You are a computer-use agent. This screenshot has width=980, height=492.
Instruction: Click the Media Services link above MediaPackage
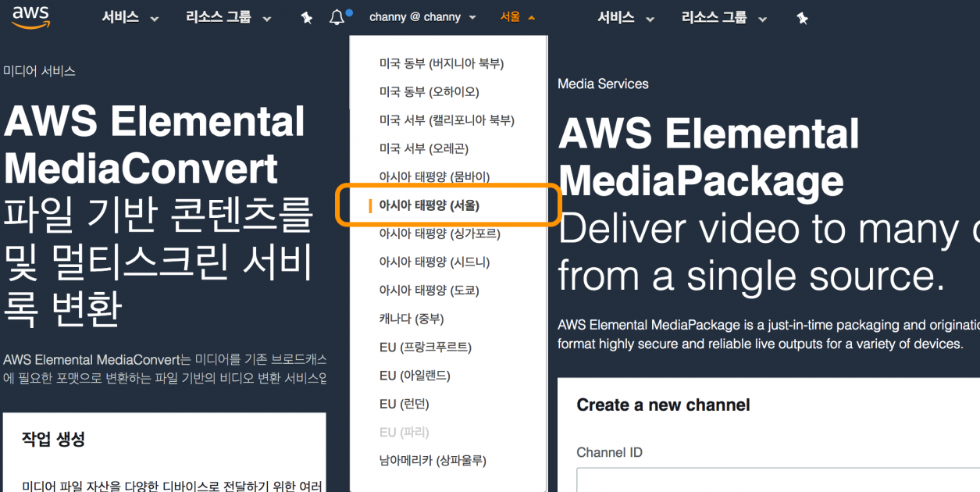click(x=602, y=84)
